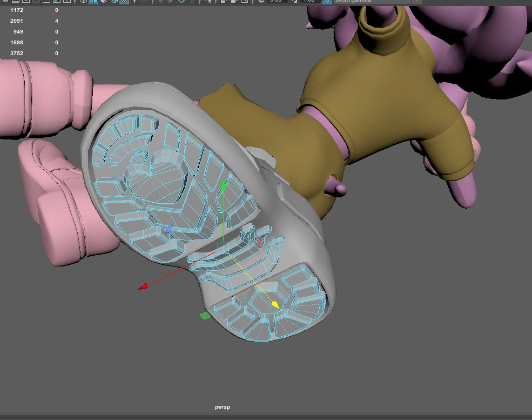Click the small red plane handle on the manipulator
The image size is (532, 420).
point(260,242)
